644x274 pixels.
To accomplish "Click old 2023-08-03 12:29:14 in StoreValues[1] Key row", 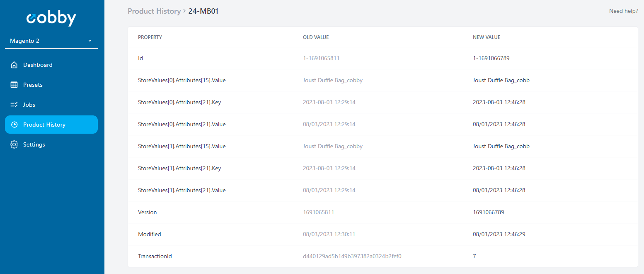I will point(329,169).
